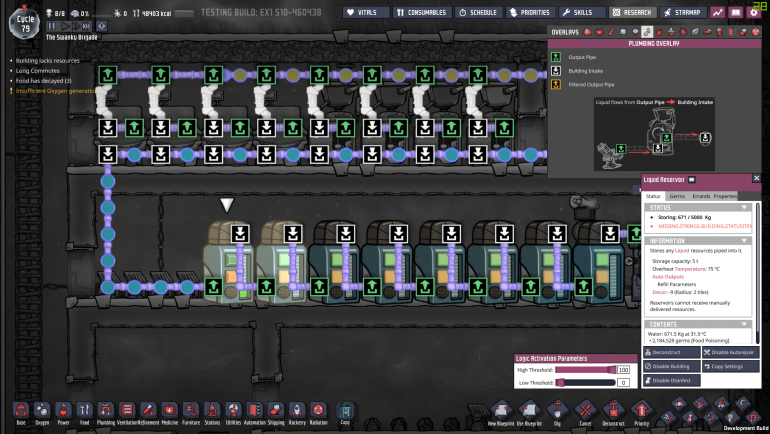Select the Use Blueprint tool
The height and width of the screenshot is (434, 770).
tap(529, 412)
